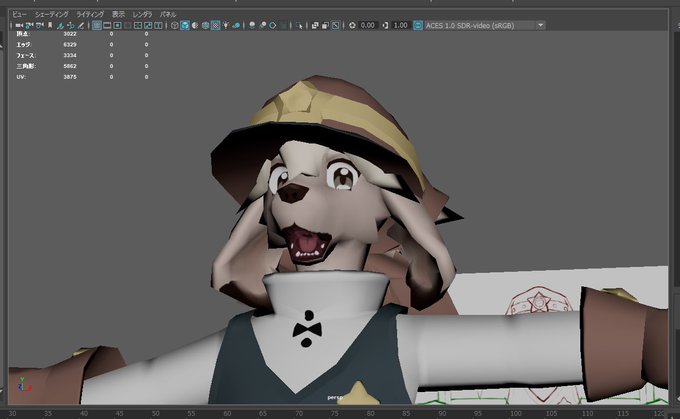Open the ビュー menu

[19, 14]
